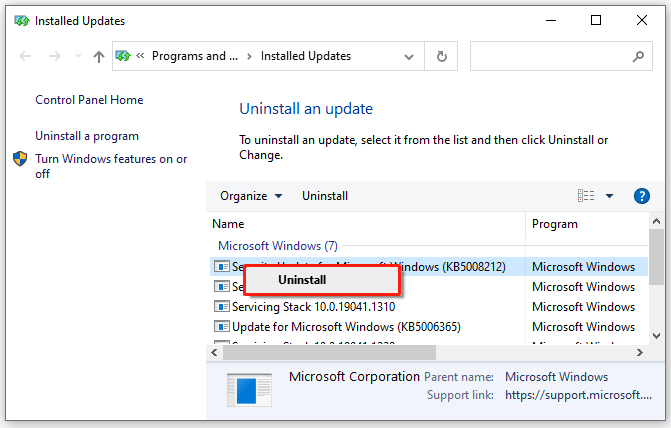Image resolution: width=671 pixels, height=428 pixels.
Task: Go forward using the forward arrow
Action: (55, 56)
